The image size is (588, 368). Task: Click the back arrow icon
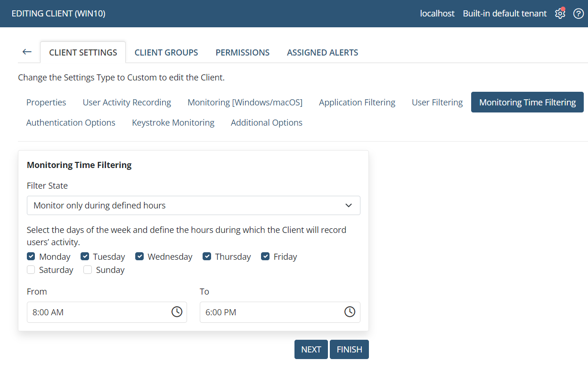point(27,52)
